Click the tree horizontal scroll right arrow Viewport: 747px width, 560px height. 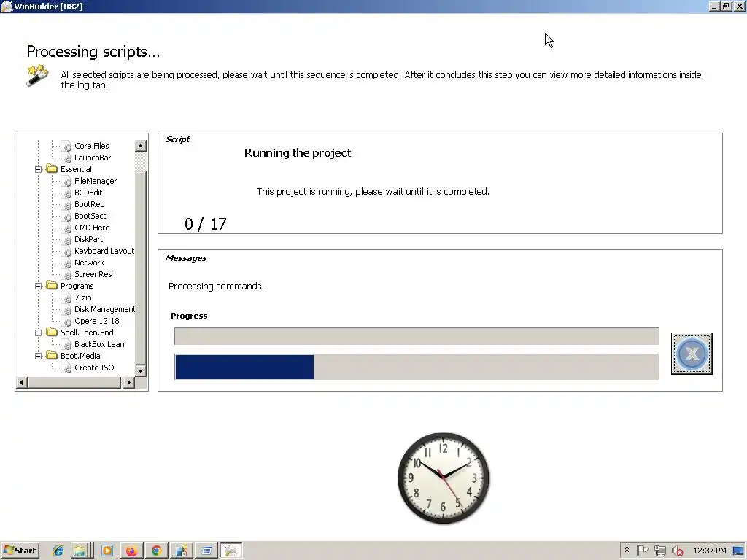point(128,382)
